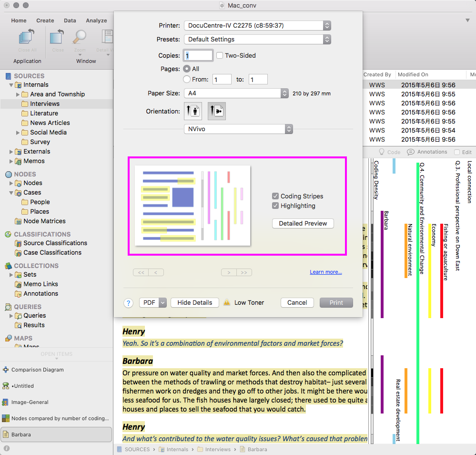Click the Zoom magnifier icon
Viewport: 476px width, 455px height.
(80, 37)
